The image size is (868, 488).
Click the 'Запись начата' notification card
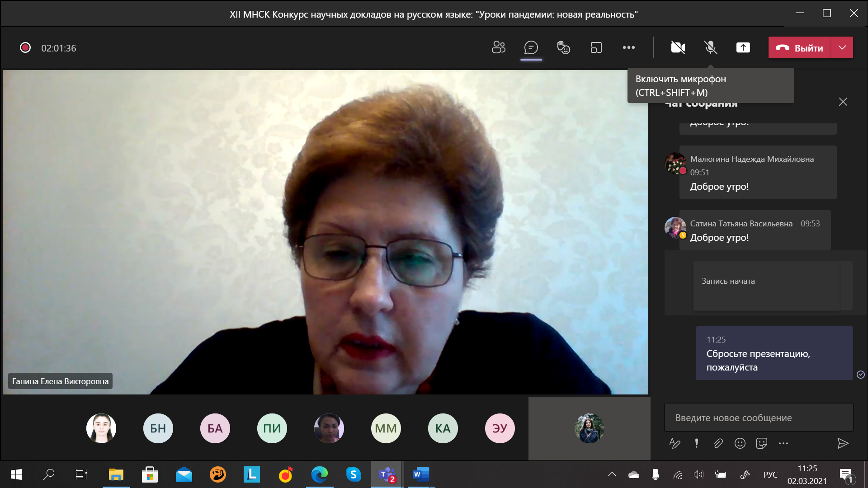click(x=766, y=286)
